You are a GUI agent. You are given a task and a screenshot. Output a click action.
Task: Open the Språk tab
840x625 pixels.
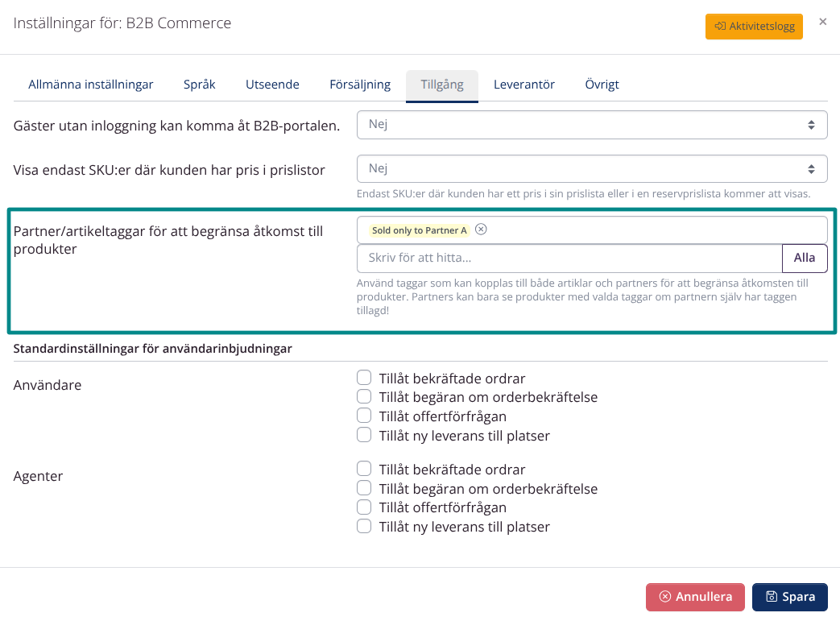(199, 85)
